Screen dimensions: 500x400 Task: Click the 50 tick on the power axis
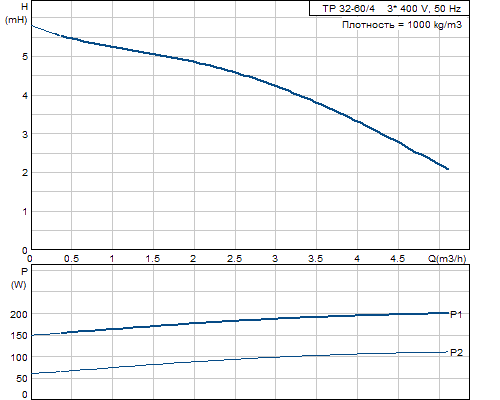click(x=22, y=379)
